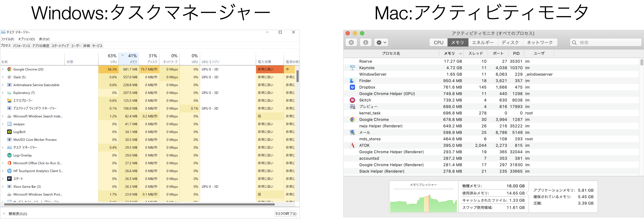Click wsappx process icon

(x=9, y=124)
